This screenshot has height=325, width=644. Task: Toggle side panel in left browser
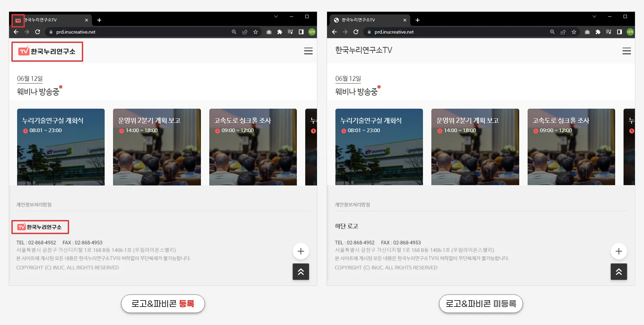pos(301,32)
